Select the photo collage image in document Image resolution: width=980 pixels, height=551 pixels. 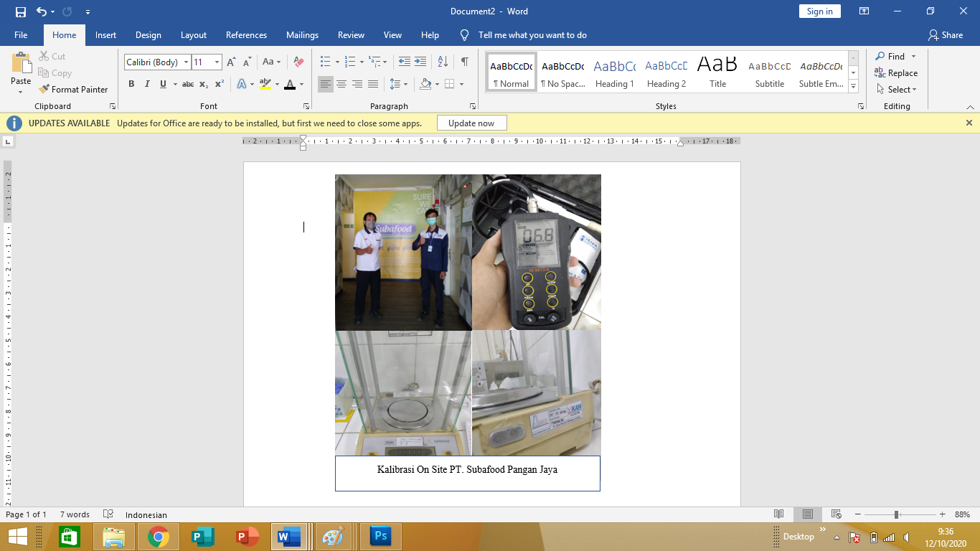click(x=468, y=315)
